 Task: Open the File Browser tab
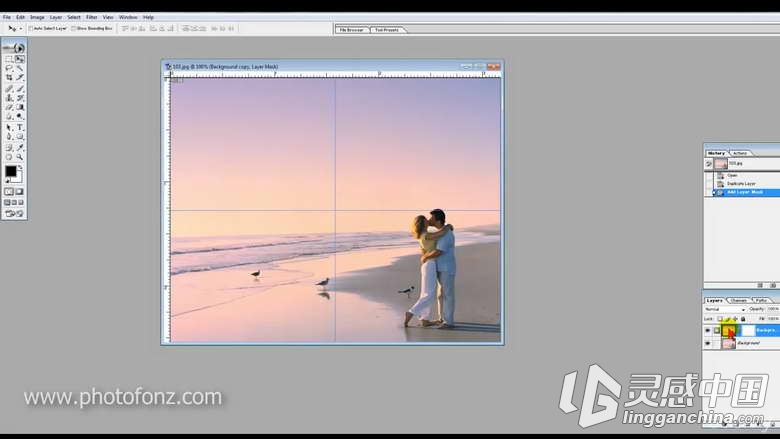pyautogui.click(x=352, y=30)
